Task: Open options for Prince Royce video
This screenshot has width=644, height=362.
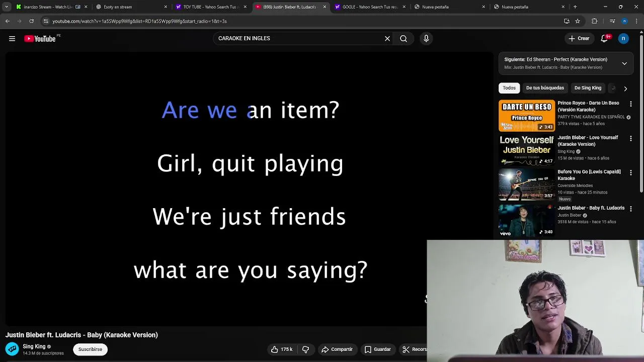Action: coord(631,104)
